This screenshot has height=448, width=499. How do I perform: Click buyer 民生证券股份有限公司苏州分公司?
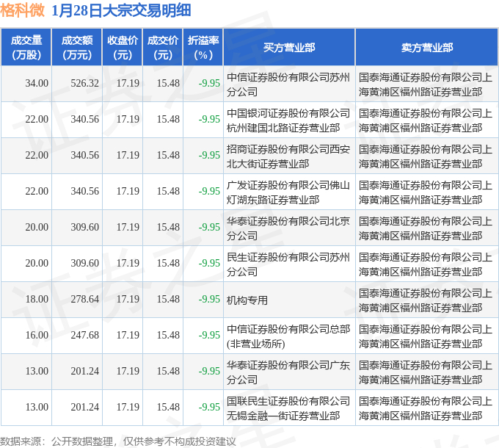[288, 264]
